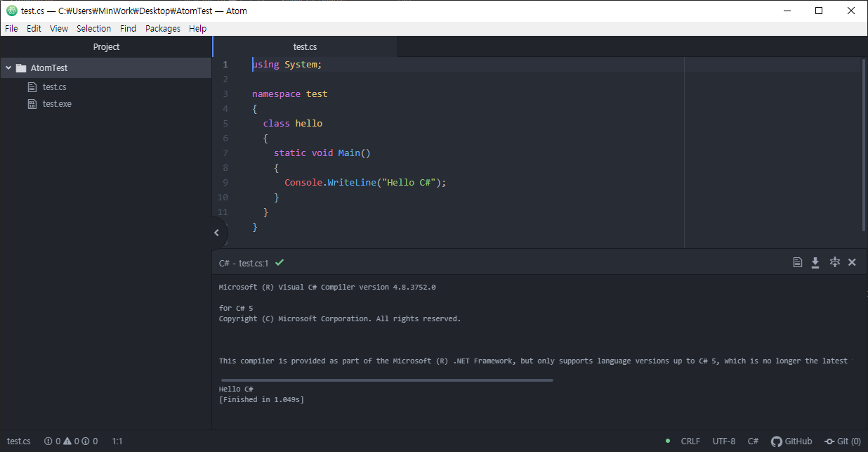Click the 'C# - test.cs:1' output header

244,263
